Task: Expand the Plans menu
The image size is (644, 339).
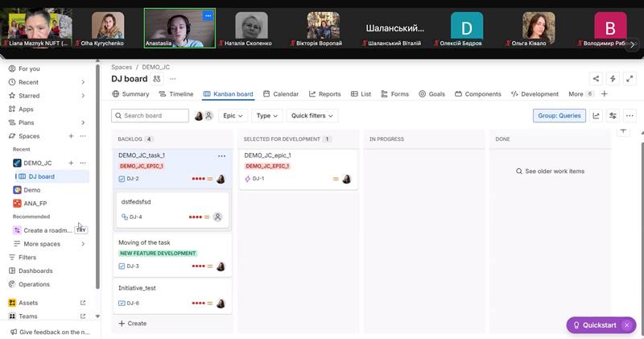Action: [x=83, y=122]
